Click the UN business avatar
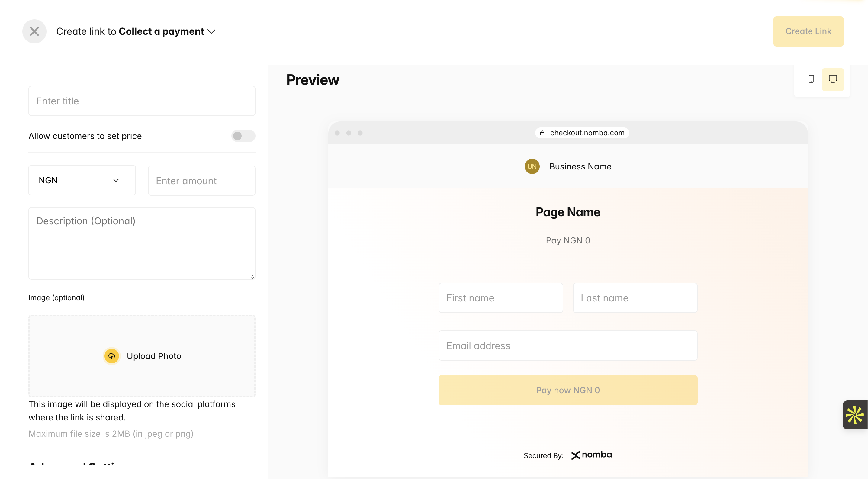This screenshot has width=868, height=479. pyautogui.click(x=532, y=166)
